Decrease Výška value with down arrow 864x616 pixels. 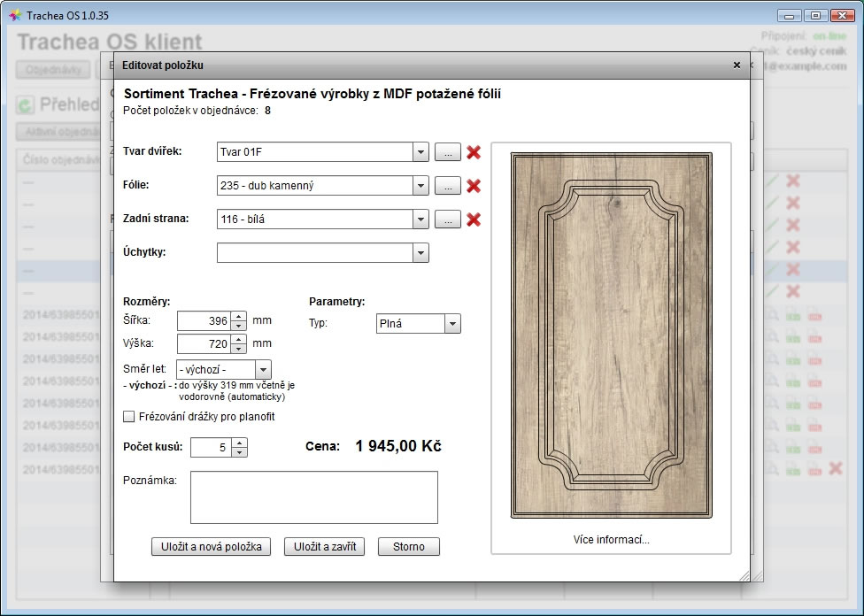click(238, 349)
